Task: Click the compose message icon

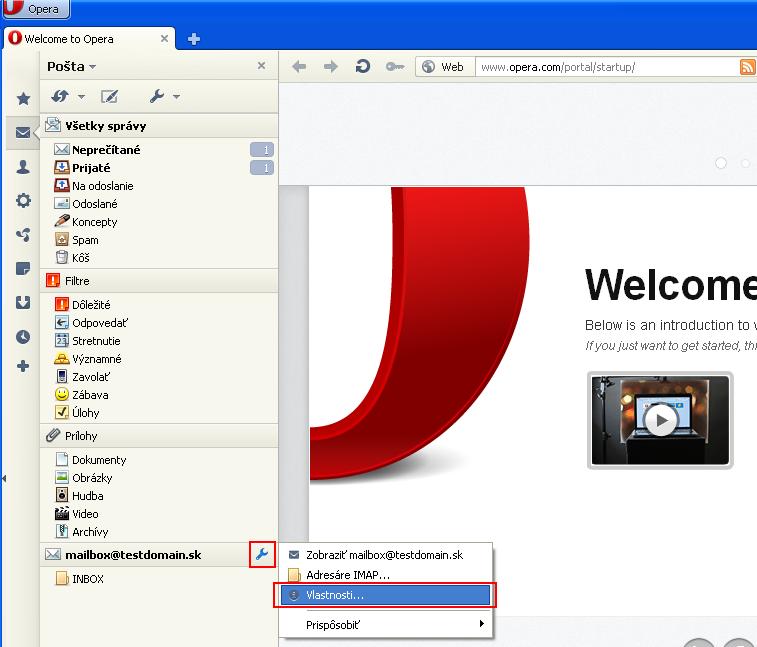Action: click(109, 97)
